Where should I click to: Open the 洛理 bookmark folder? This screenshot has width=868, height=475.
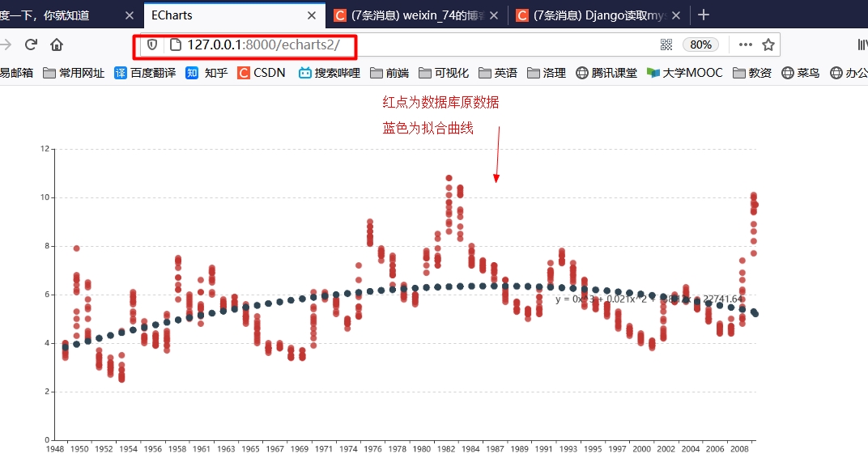(x=547, y=73)
